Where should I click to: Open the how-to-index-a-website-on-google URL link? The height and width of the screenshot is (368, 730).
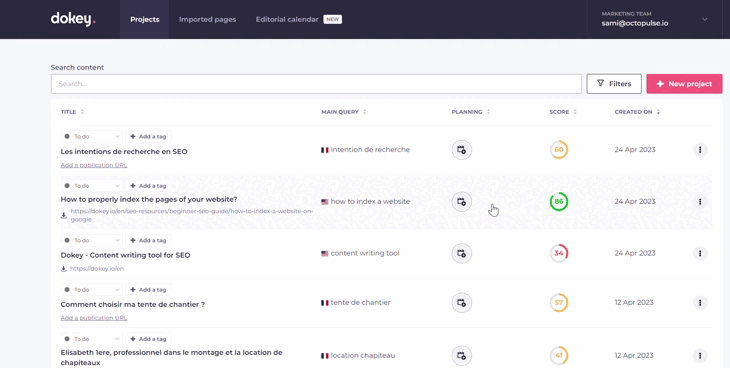[x=192, y=215]
